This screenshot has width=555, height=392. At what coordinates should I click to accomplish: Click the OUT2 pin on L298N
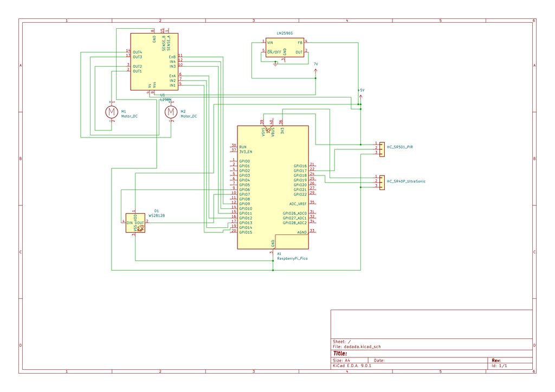pyautogui.click(x=137, y=67)
